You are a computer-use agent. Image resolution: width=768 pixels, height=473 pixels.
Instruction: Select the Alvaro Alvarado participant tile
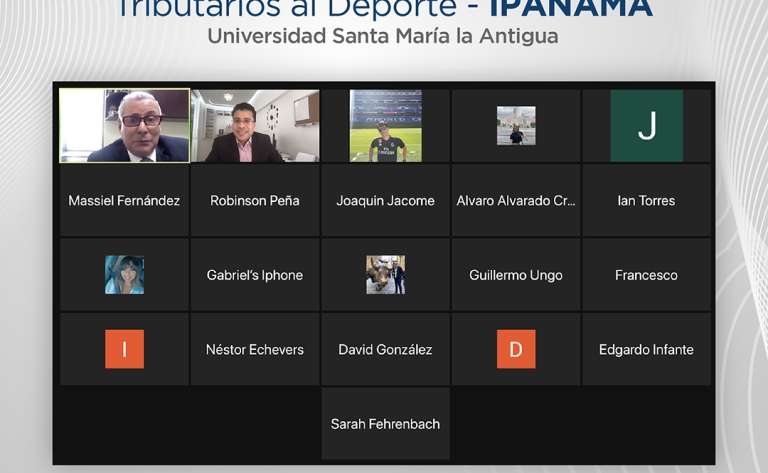tap(516, 201)
